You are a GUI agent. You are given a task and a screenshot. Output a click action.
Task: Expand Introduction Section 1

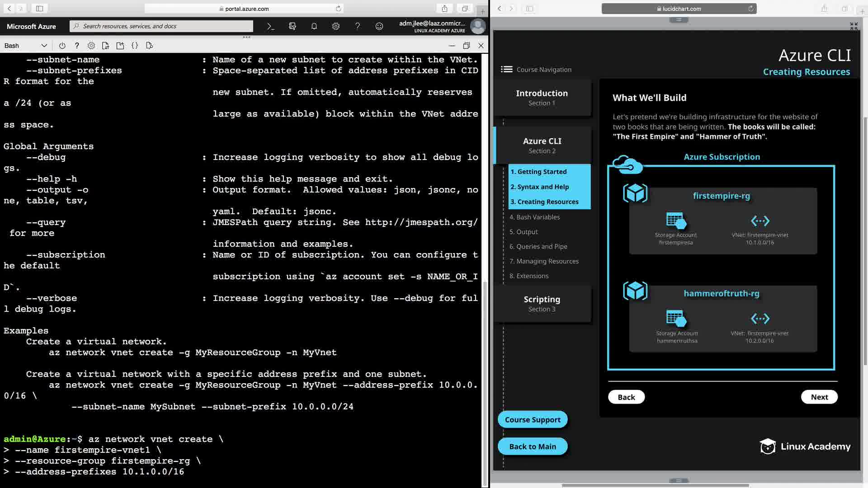[x=542, y=98]
